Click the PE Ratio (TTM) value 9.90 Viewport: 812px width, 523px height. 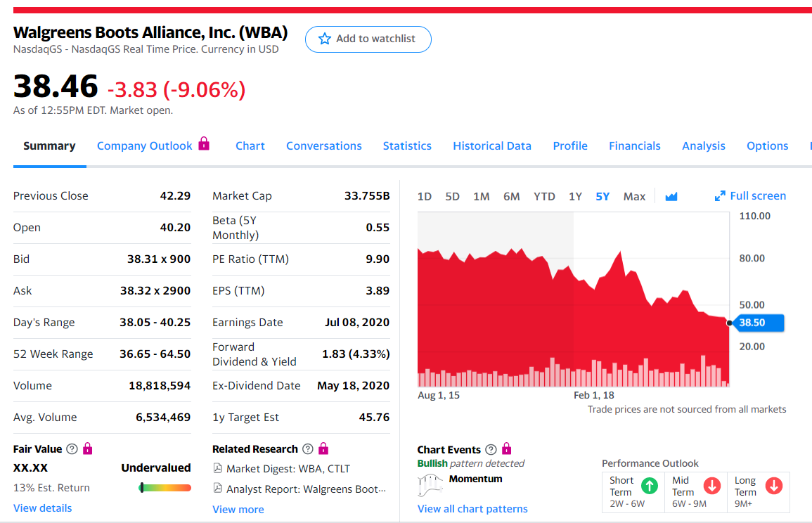pos(378,259)
